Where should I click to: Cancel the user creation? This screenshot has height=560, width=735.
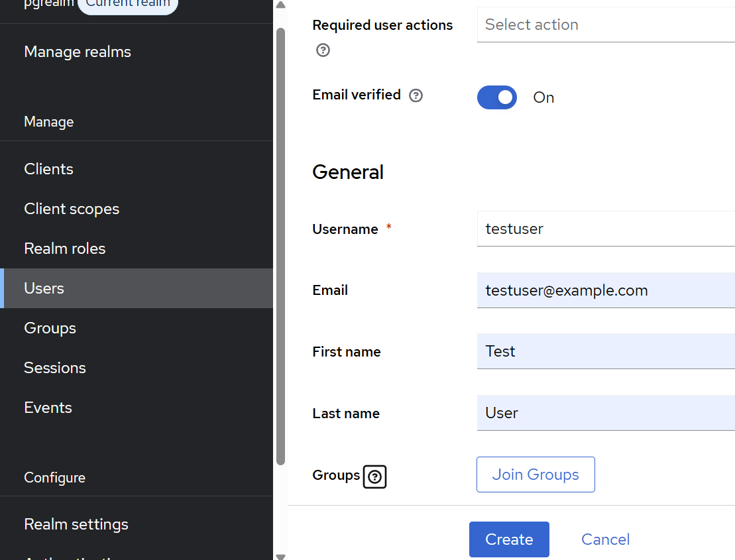(x=604, y=539)
